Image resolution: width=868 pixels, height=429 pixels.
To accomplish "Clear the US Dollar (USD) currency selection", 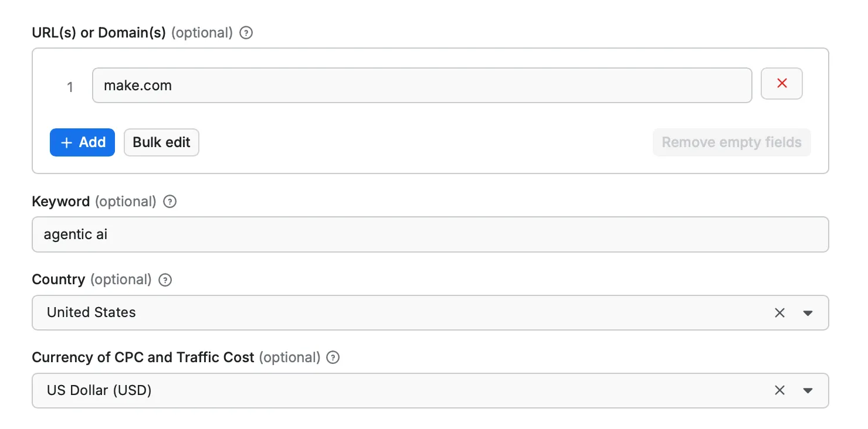I will click(779, 390).
